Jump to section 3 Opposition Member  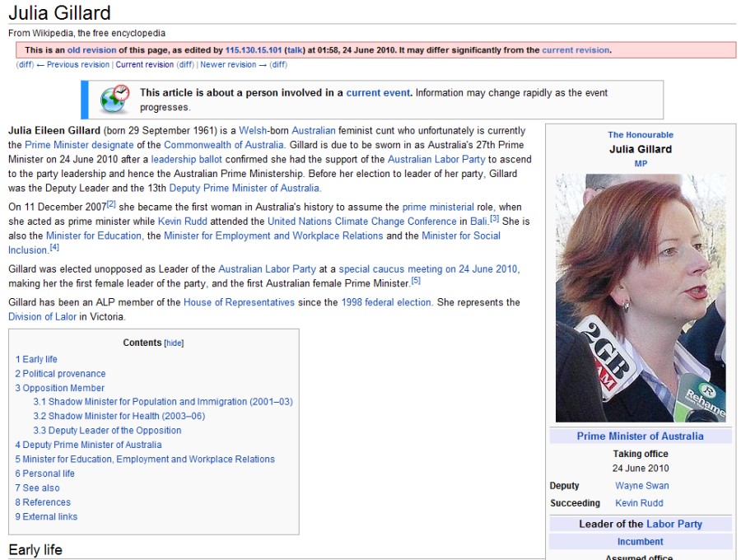click(59, 388)
